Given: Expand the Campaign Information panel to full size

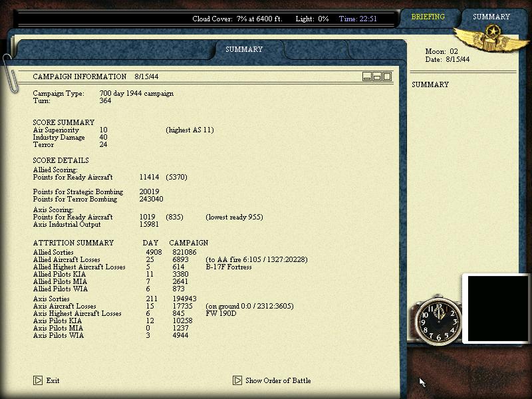Looking at the screenshot, I should [387, 76].
